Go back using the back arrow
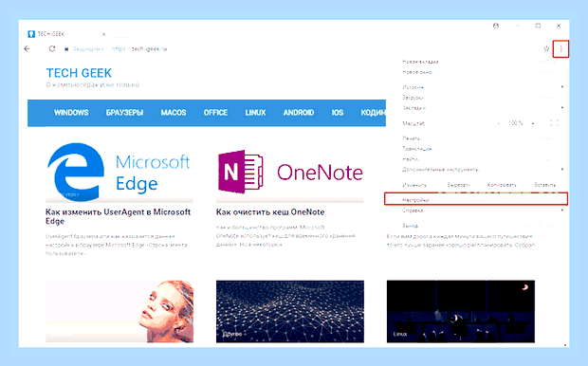 (27, 48)
